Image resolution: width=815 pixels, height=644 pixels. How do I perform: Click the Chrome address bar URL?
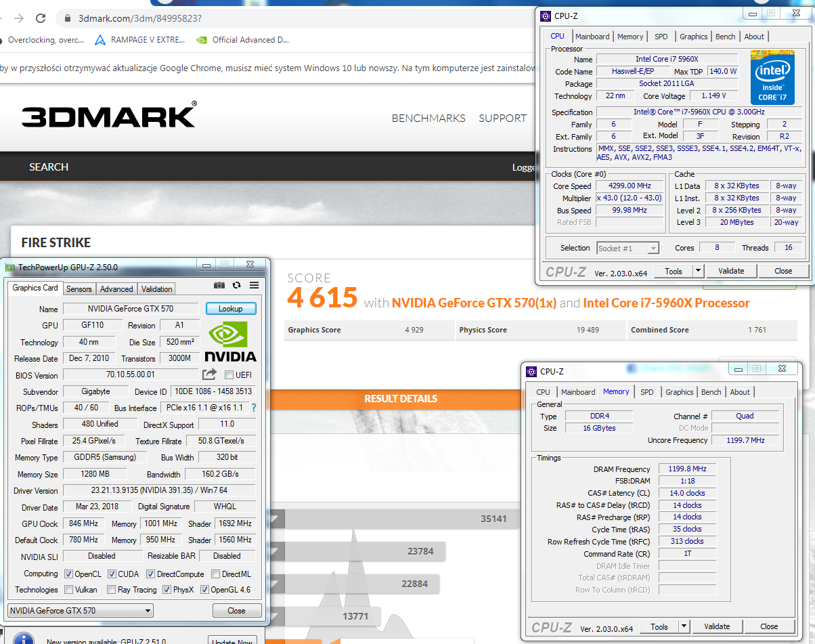(x=140, y=18)
